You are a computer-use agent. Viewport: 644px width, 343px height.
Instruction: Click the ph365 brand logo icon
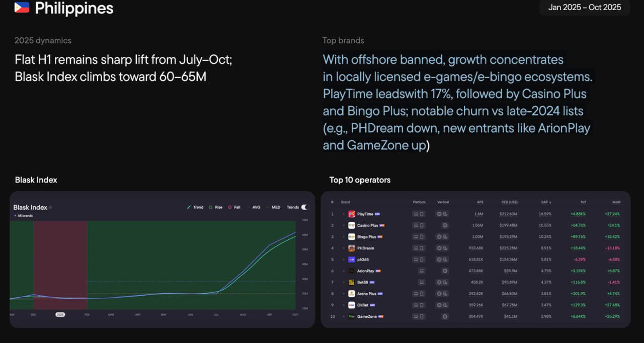click(x=352, y=260)
